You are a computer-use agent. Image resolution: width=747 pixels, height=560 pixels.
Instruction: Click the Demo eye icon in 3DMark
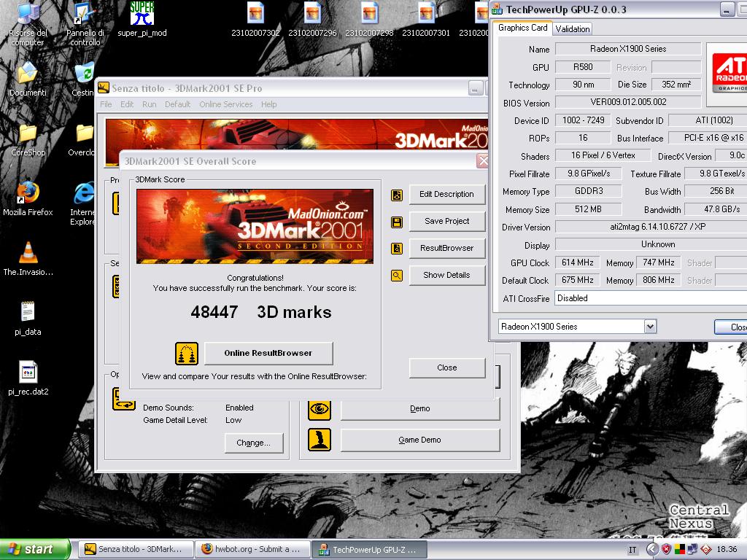coord(320,410)
